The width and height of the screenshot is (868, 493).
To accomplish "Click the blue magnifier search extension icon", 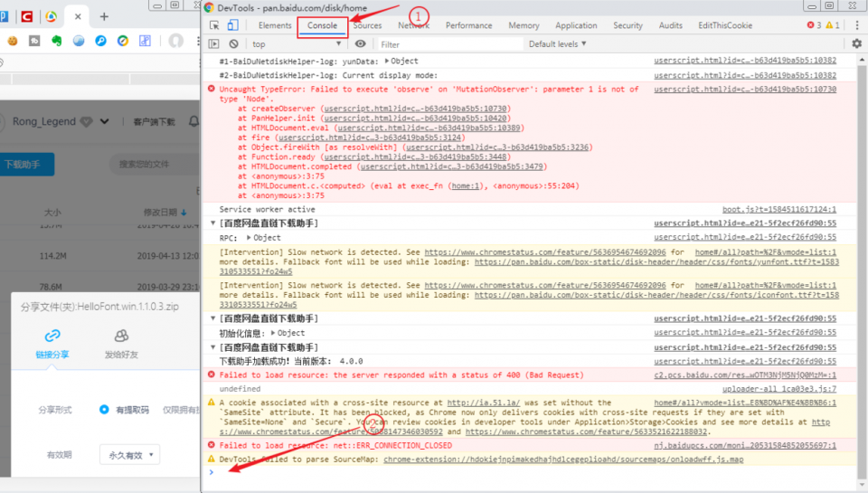I will pos(100,41).
